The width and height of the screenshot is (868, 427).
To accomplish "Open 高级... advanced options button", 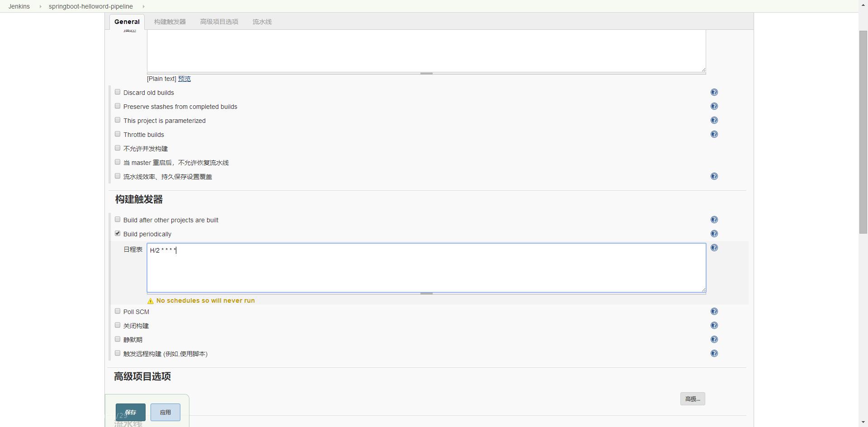I will pyautogui.click(x=693, y=399).
